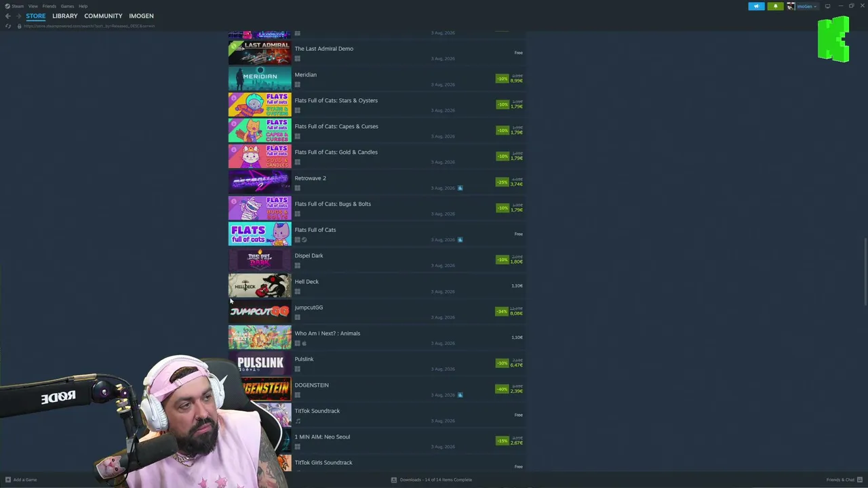Click the -40% discount badge for DOGENSTEIN
This screenshot has width=868, height=488.
[x=502, y=389]
